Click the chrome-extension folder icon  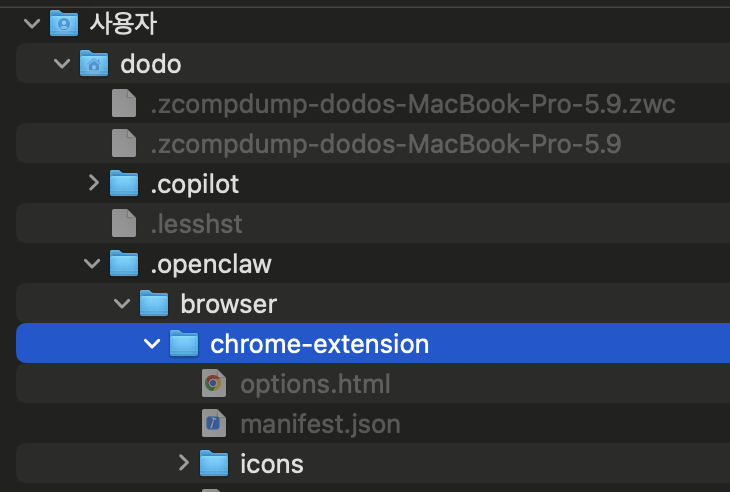point(184,344)
